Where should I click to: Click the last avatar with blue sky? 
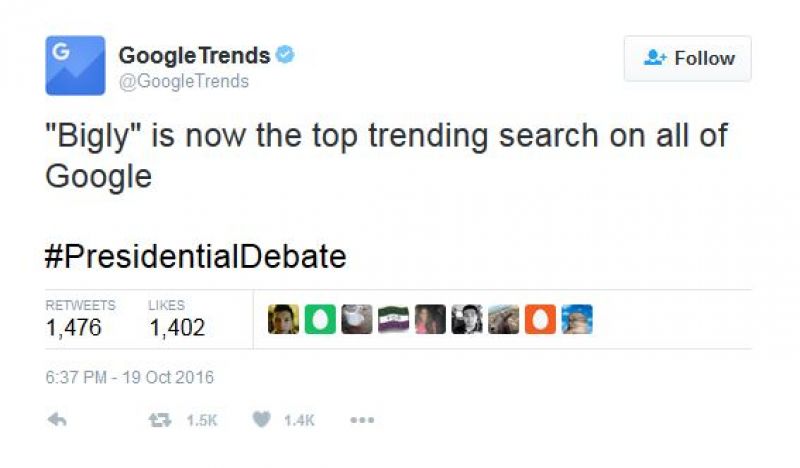pos(577,320)
